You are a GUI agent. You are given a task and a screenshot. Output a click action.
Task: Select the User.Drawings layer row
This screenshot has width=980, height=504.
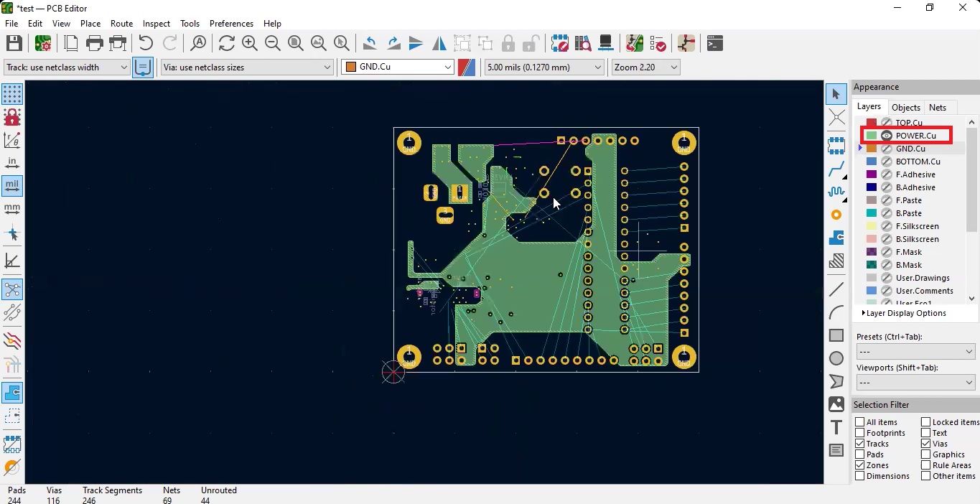click(910, 278)
